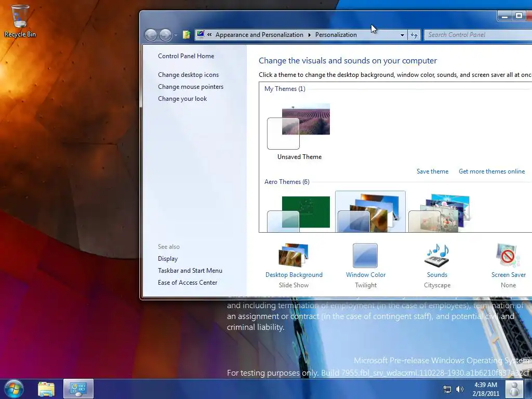The width and height of the screenshot is (532, 399).
Task: Click the network tray icon
Action: 447,389
